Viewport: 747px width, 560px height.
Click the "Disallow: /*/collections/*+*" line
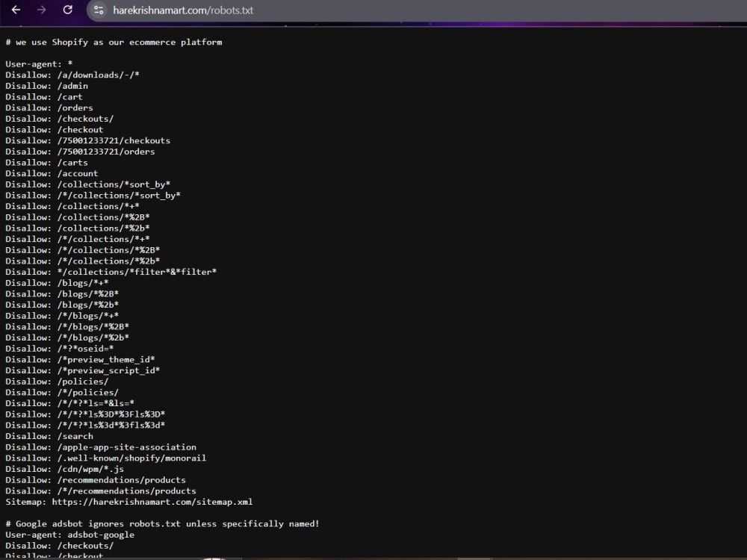click(78, 239)
